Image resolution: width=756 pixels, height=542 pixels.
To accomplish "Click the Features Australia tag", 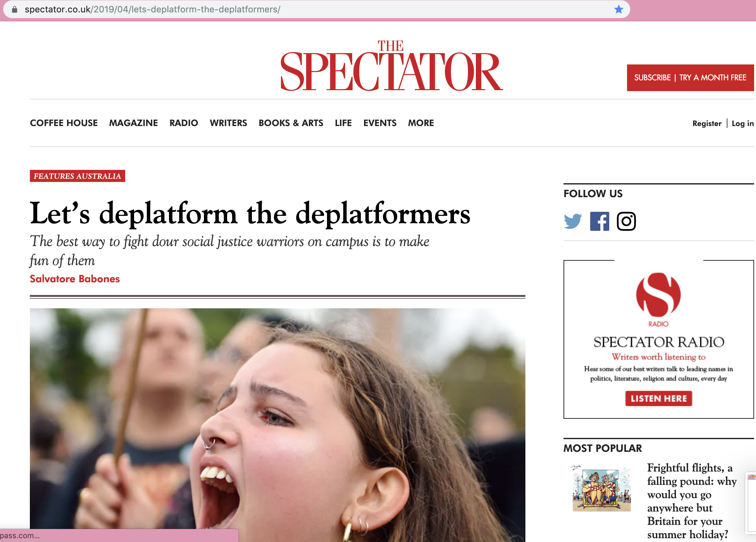I will pyautogui.click(x=77, y=176).
